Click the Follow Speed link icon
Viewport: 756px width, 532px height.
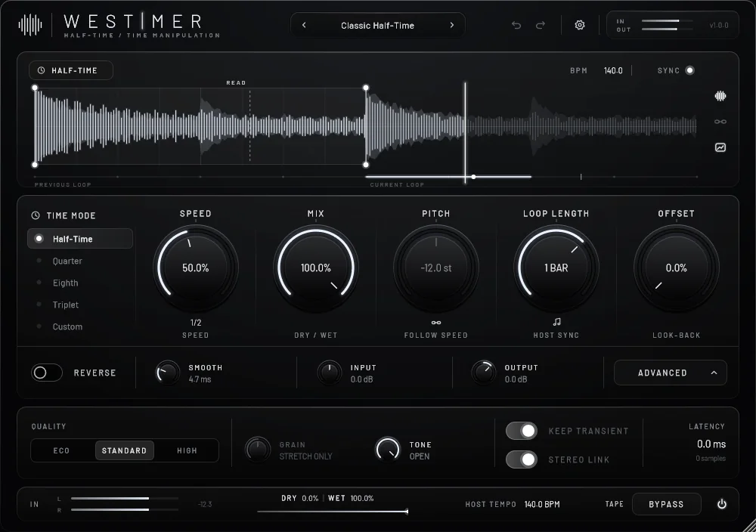(x=436, y=323)
